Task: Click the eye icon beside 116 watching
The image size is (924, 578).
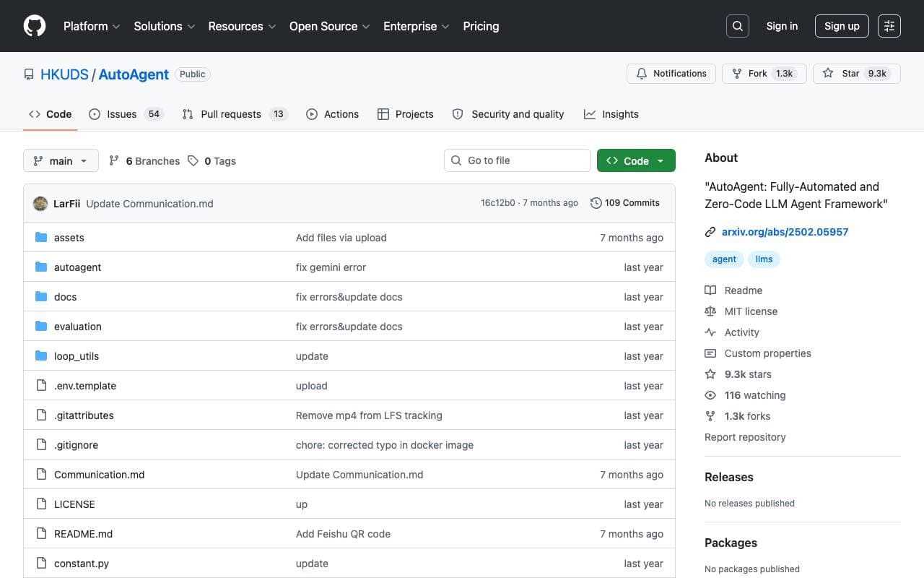Action: 710,395
